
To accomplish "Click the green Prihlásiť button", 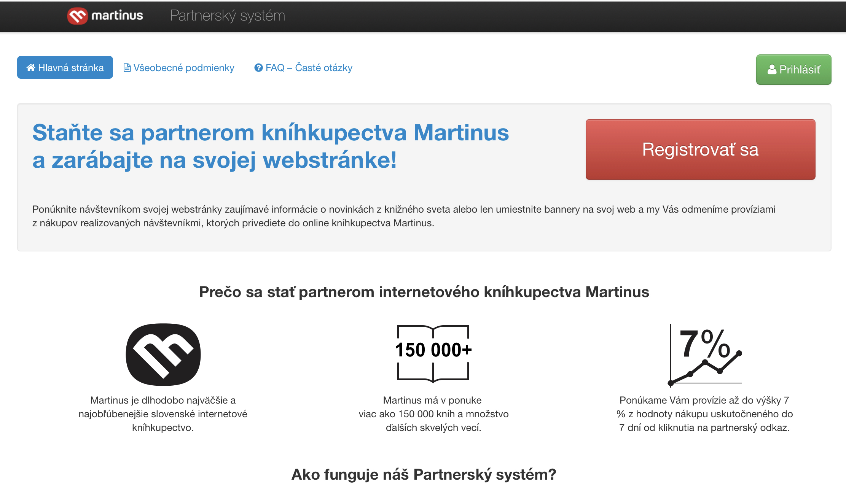I will (x=793, y=70).
